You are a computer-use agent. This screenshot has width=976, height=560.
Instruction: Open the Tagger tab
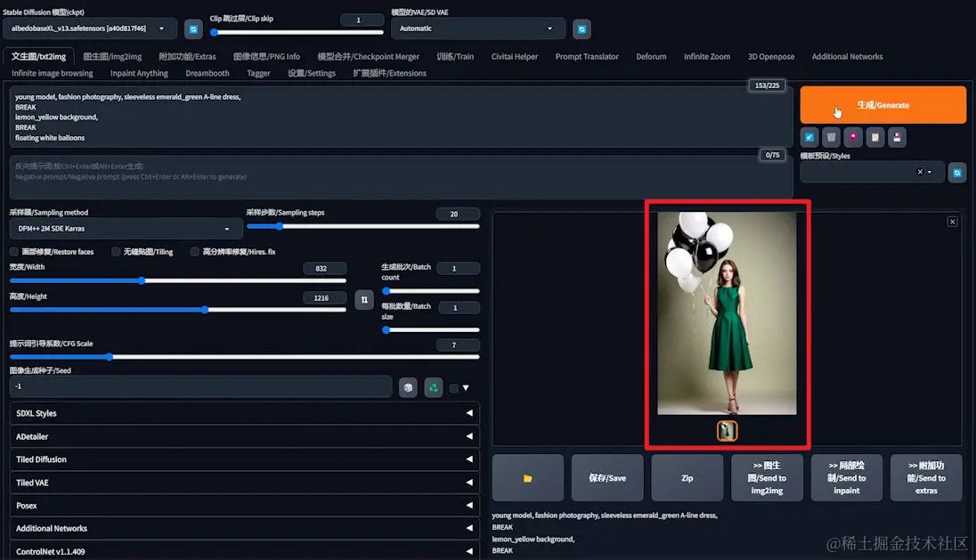(258, 73)
